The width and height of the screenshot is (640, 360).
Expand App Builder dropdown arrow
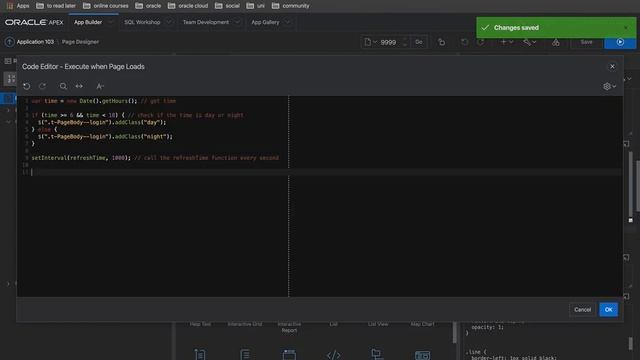click(110, 22)
